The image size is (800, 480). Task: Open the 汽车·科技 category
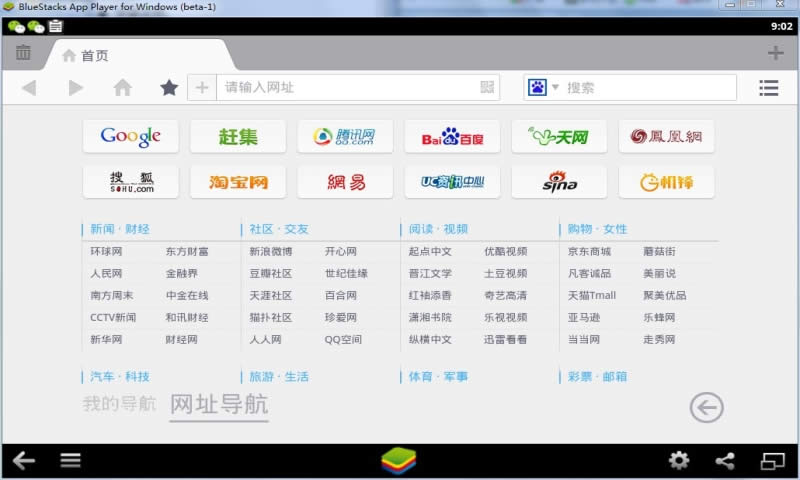(x=120, y=377)
